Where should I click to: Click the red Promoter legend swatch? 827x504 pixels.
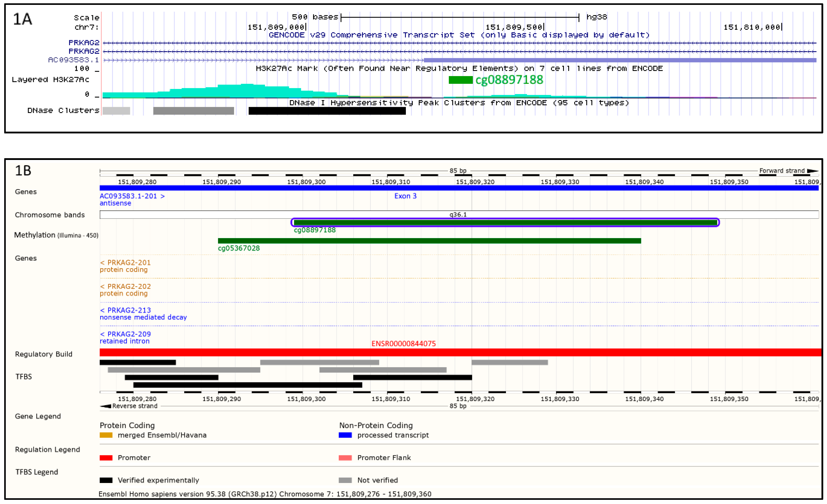point(106,458)
